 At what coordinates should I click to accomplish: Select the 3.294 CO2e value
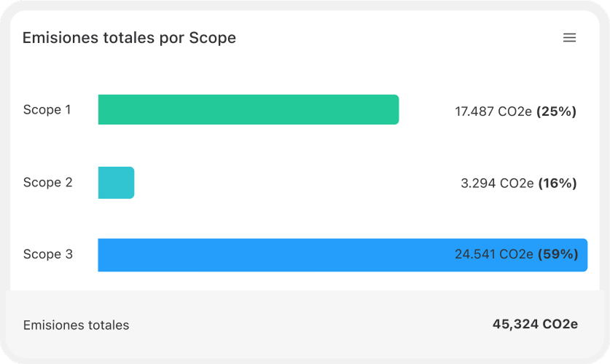coord(497,183)
